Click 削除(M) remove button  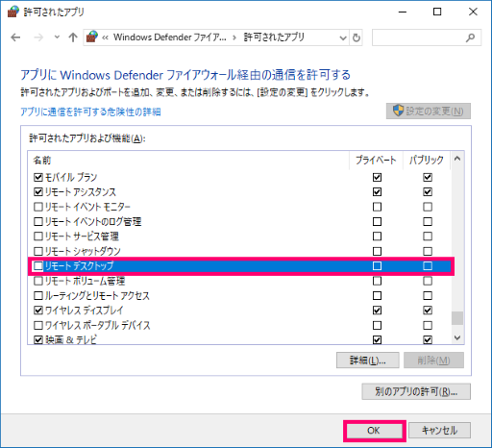[x=433, y=361]
